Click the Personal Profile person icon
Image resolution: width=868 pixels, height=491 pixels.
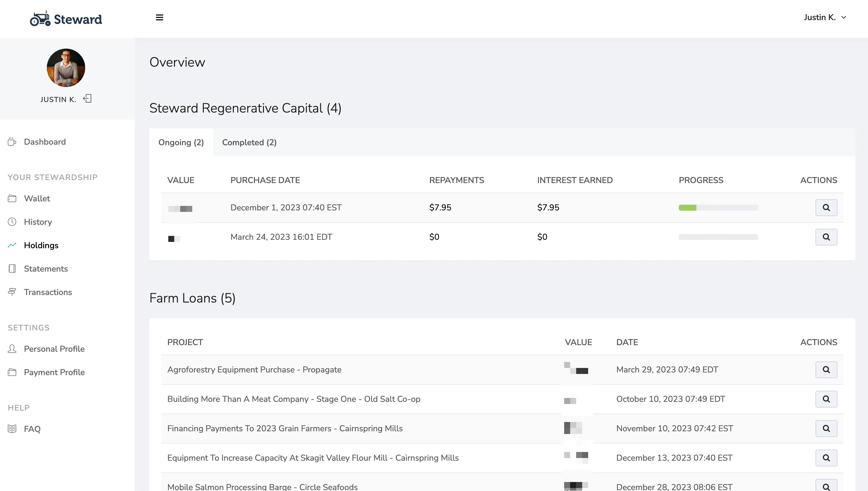pos(12,349)
